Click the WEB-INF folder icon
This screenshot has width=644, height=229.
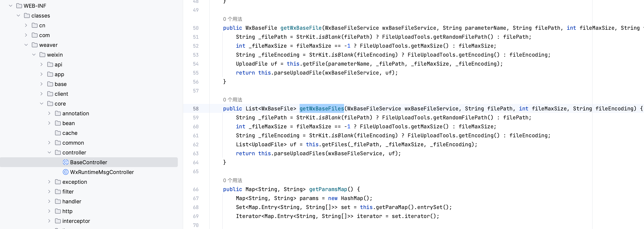pyautogui.click(x=19, y=6)
